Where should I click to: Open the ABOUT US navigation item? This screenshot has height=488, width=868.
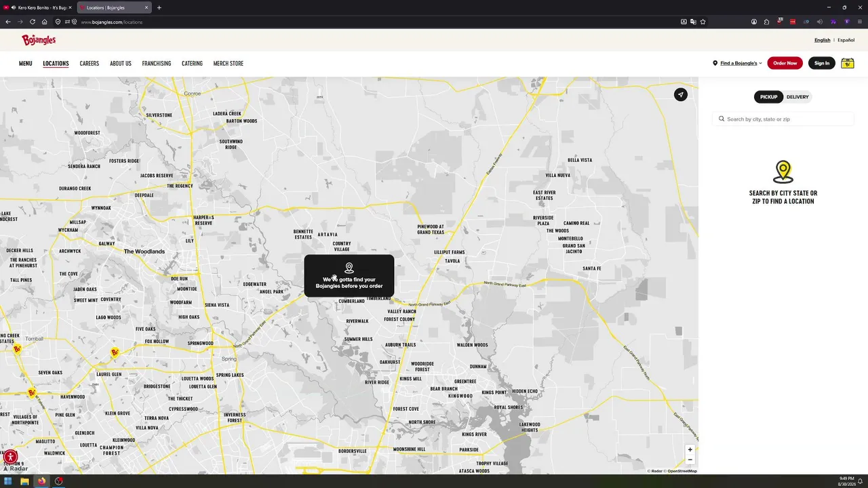coord(121,64)
